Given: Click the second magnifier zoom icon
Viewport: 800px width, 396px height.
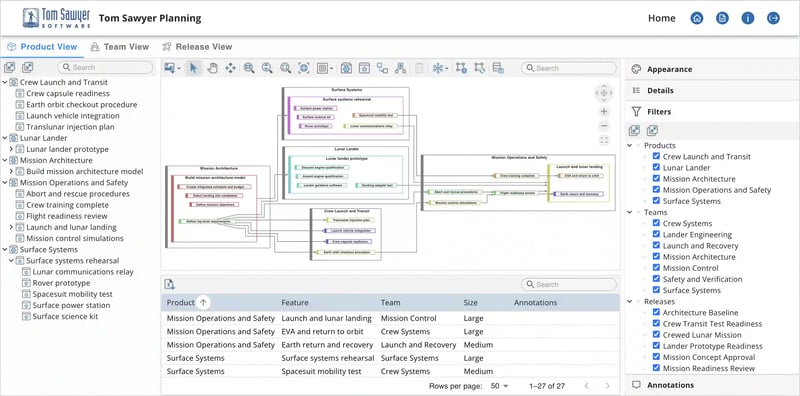Looking at the screenshot, I should point(267,68).
